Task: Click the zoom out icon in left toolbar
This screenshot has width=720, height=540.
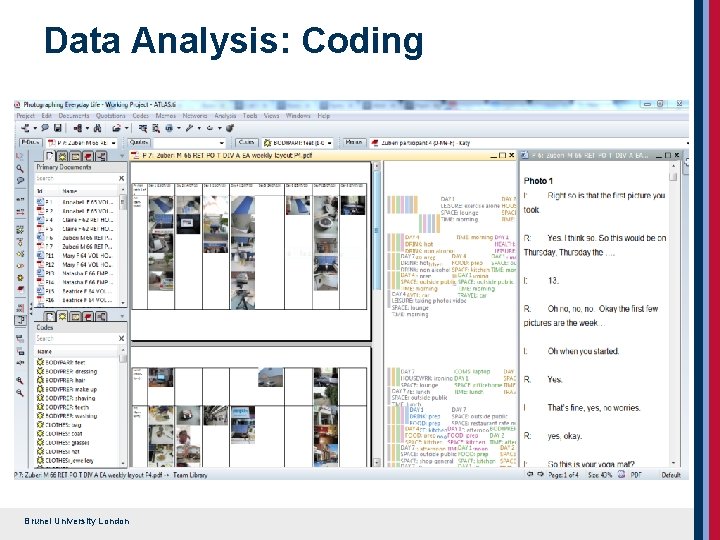Action: tap(20, 393)
